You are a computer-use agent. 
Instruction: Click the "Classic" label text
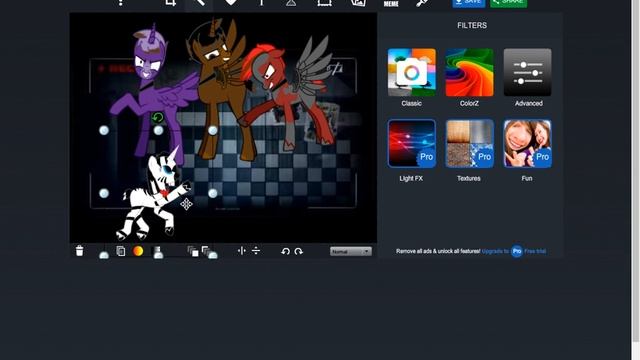411,103
